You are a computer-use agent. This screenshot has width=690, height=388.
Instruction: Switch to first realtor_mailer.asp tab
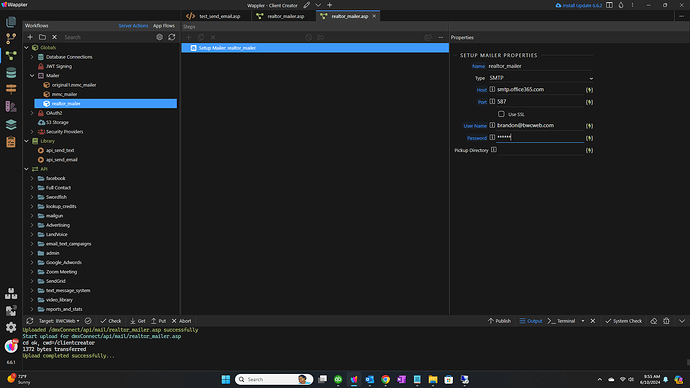280,16
